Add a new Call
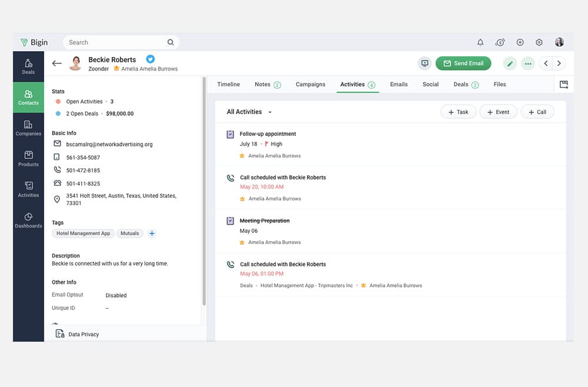This screenshot has height=387, width=588. tap(537, 112)
